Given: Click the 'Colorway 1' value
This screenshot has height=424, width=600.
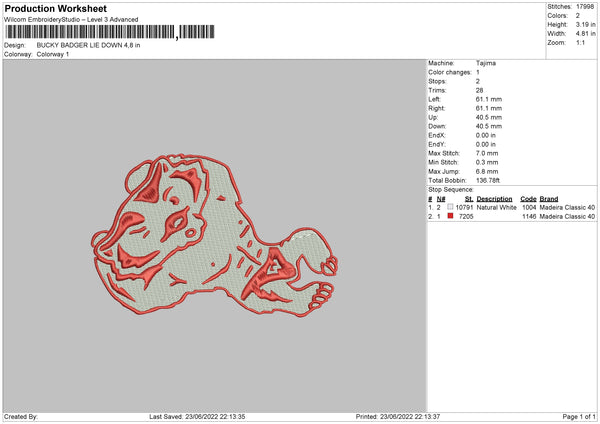Looking at the screenshot, I should click(53, 54).
